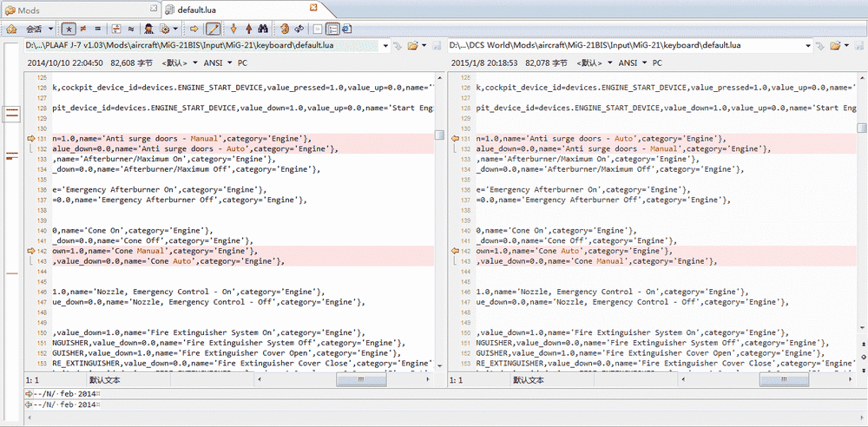Click left pane browse-for-file arrow icon
Image resolution: width=868 pixels, height=427 pixels.
click(398, 45)
